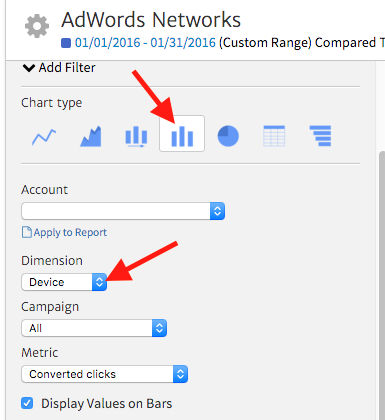385x420 pixels.
Task: Click the Dimension label text
Action: point(52,261)
